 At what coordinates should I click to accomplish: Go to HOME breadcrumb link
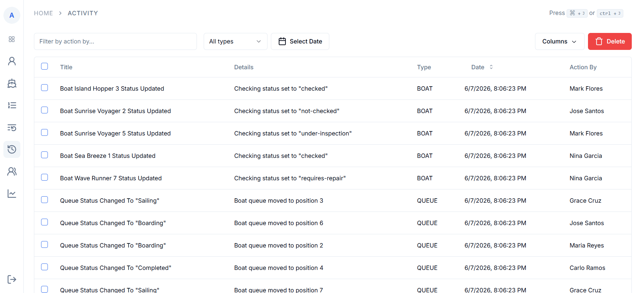pyautogui.click(x=43, y=13)
